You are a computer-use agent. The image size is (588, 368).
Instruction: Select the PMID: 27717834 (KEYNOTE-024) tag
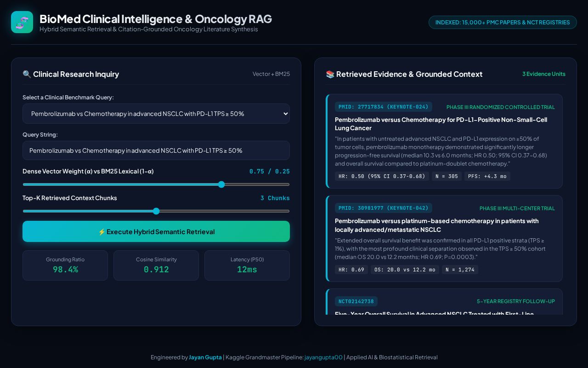(384, 107)
